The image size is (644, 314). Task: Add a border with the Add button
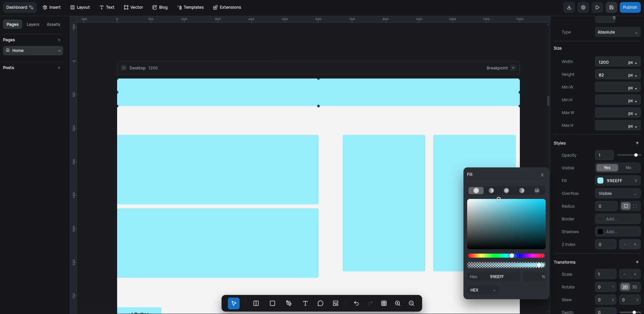[x=617, y=219]
